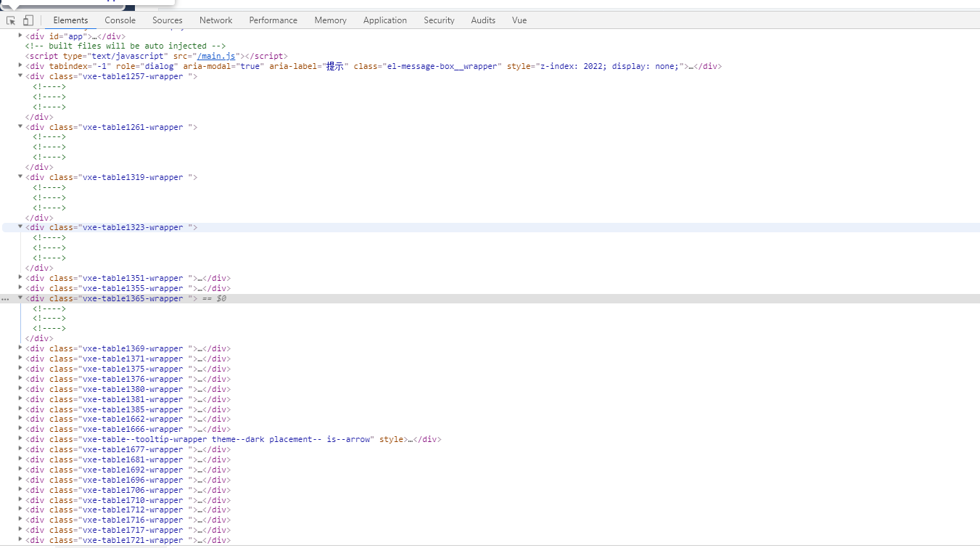980x548 pixels.
Task: Collapse the selected vxe-table1365-wrapper node
Action: 20,298
